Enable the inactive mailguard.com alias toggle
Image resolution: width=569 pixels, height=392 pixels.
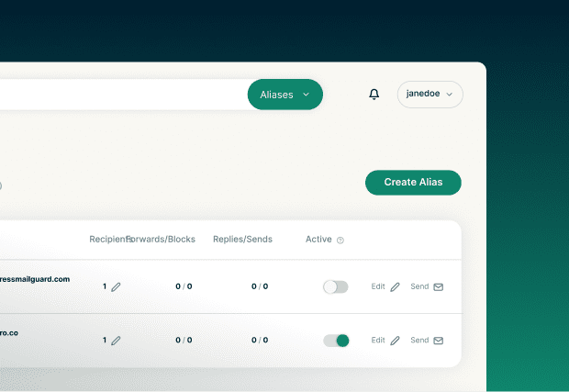tap(336, 287)
